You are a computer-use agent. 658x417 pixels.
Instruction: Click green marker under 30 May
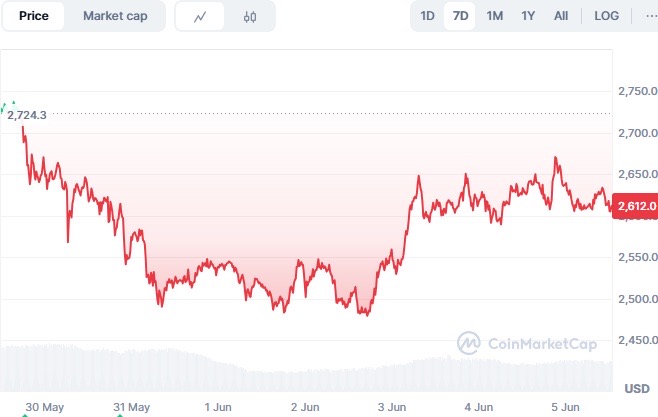(x=25, y=415)
